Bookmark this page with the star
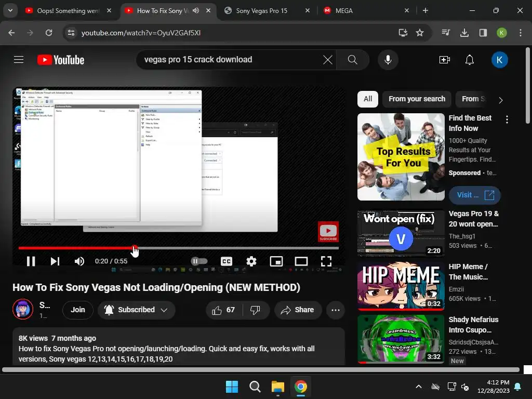The height and width of the screenshot is (399, 532). click(x=420, y=33)
